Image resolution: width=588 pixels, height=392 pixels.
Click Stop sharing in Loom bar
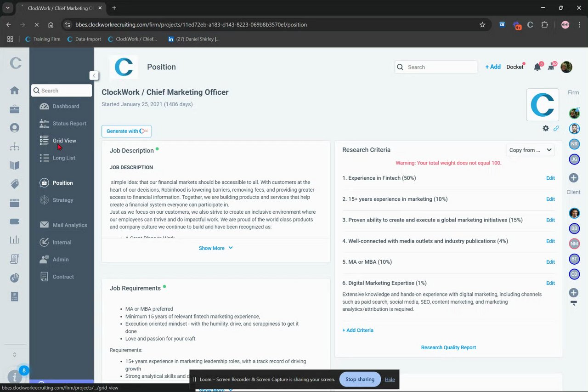click(360, 379)
